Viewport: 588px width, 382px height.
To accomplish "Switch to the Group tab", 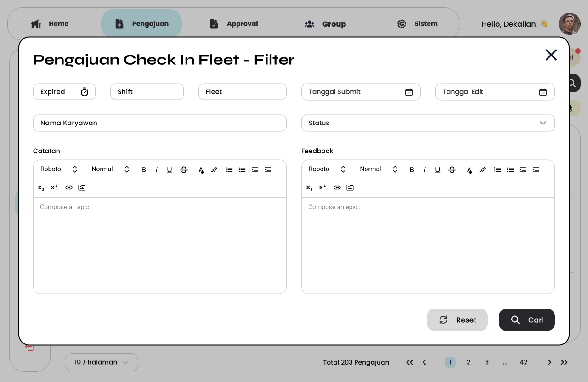I will tap(325, 24).
